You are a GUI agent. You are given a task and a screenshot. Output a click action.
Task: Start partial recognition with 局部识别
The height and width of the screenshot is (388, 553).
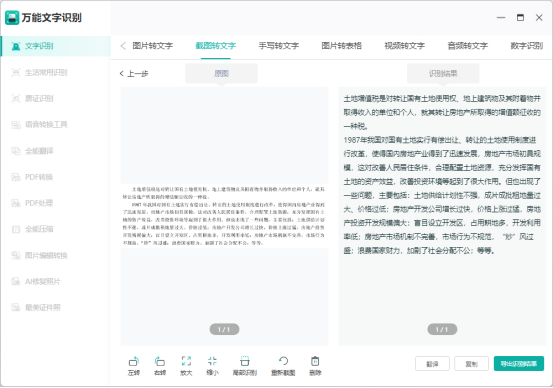pyautogui.click(x=245, y=366)
